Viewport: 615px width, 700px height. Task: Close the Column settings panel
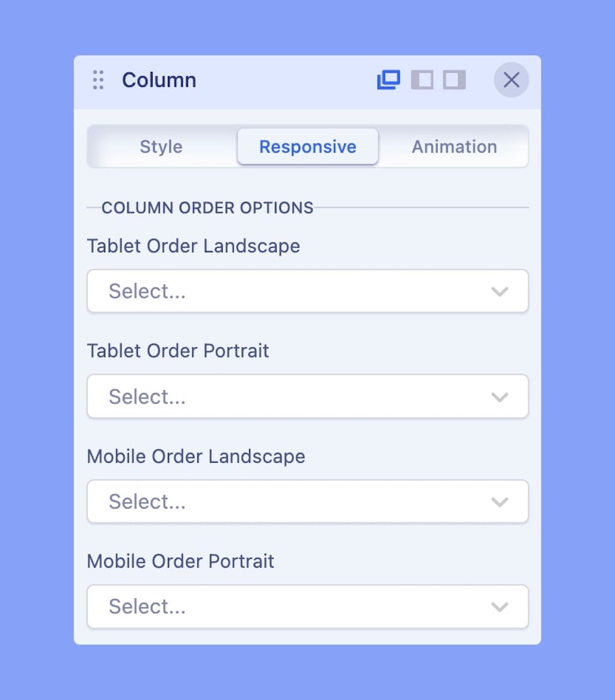(x=511, y=80)
